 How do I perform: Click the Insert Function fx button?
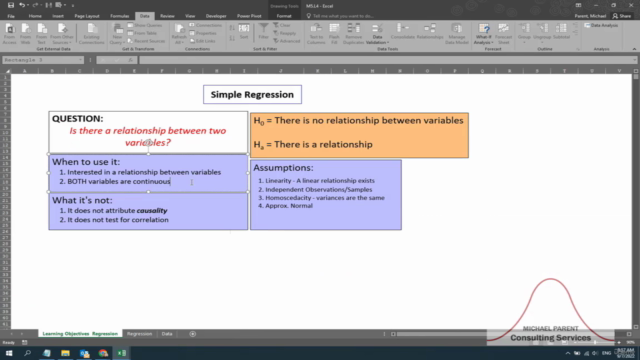pyautogui.click(x=130, y=60)
